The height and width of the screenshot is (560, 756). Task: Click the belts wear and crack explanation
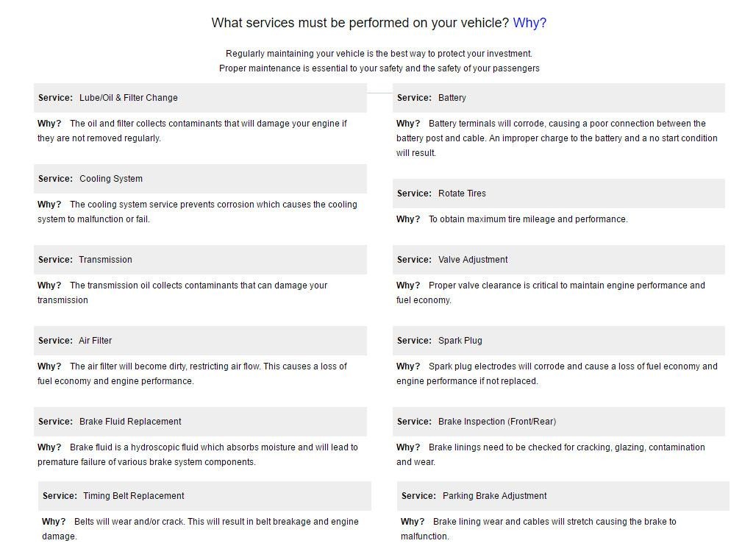point(200,529)
